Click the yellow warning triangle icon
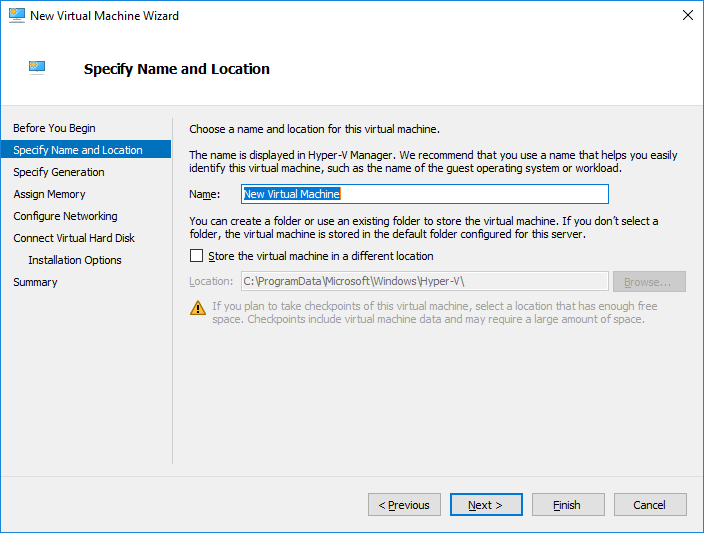Screen dimensions: 704x533 point(197,308)
